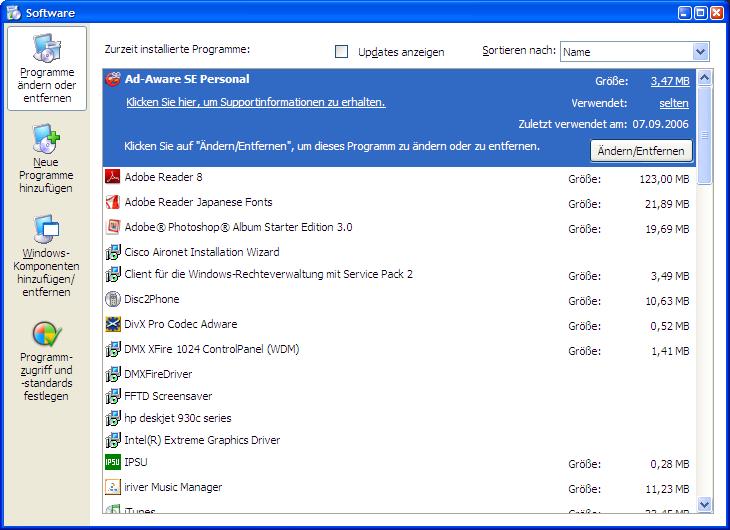730x530 pixels.
Task: Close the Software window
Action: coord(716,13)
